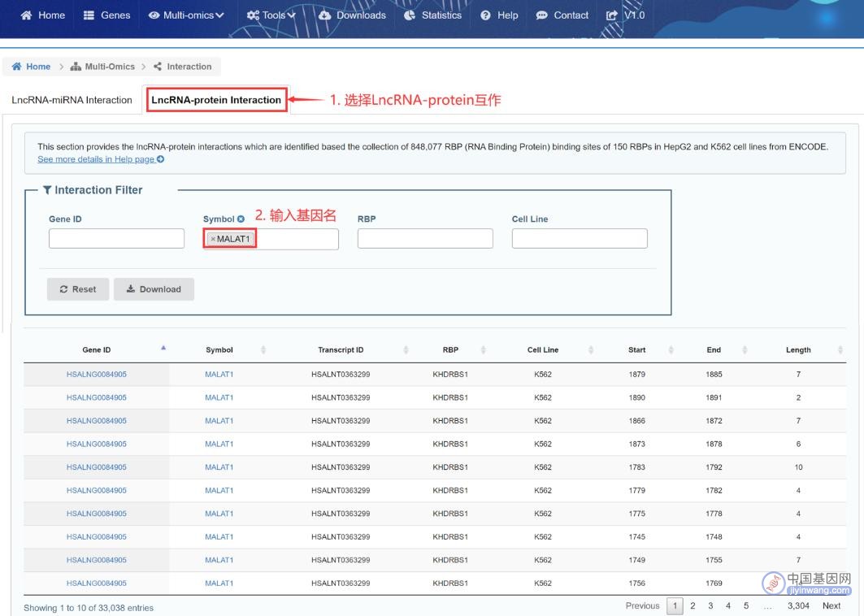The height and width of the screenshot is (616, 864).
Task: Switch to LncRNA-protein Interaction tab
Action: pyautogui.click(x=216, y=100)
